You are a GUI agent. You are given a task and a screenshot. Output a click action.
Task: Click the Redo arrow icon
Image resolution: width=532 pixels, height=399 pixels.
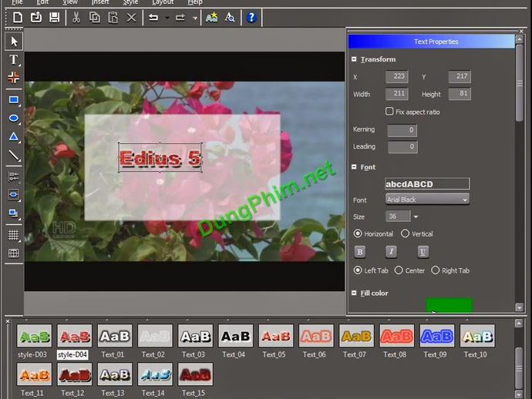click(180, 17)
